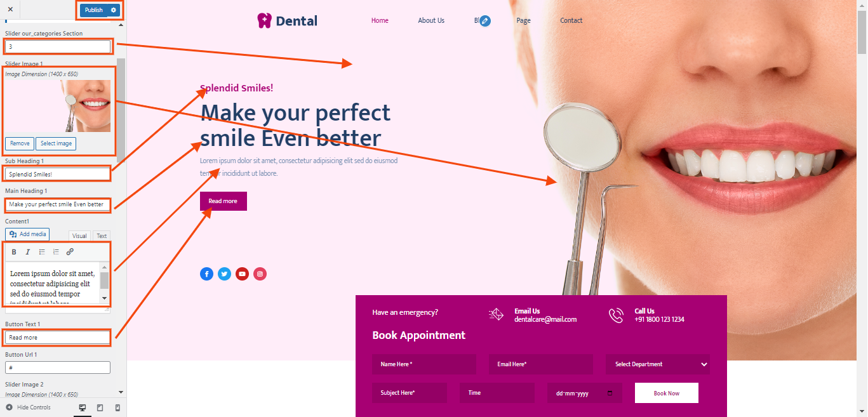The image size is (868, 417).
Task: Click the Book Now button
Action: tap(667, 393)
